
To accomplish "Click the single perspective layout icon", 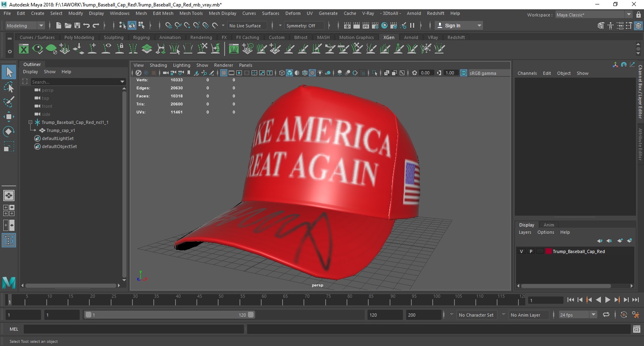I will point(9,196).
